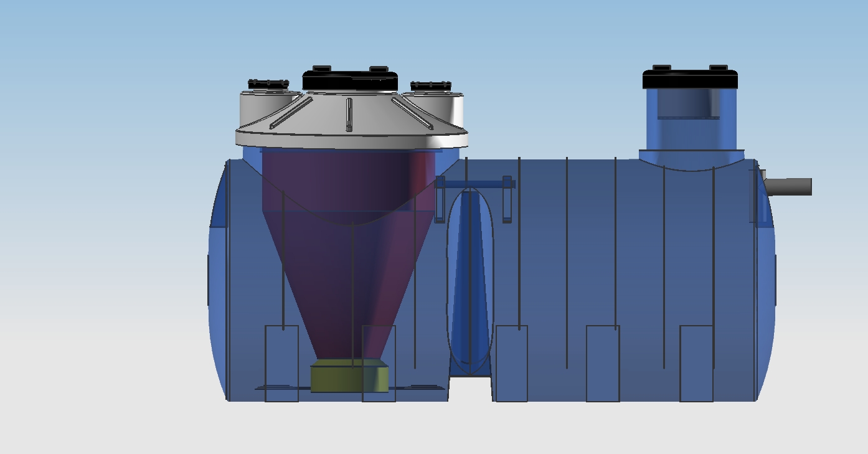Click the left rounded end cap of tank
Viewport: 868px width, 454px height.
pyautogui.click(x=217, y=280)
